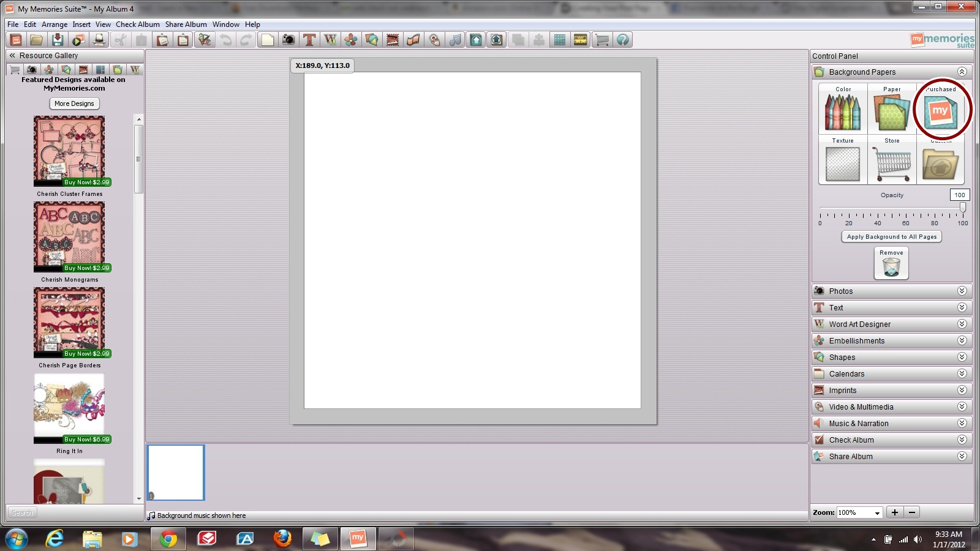Open the Insert menu
Screen dimensions: 980x551
[81, 24]
